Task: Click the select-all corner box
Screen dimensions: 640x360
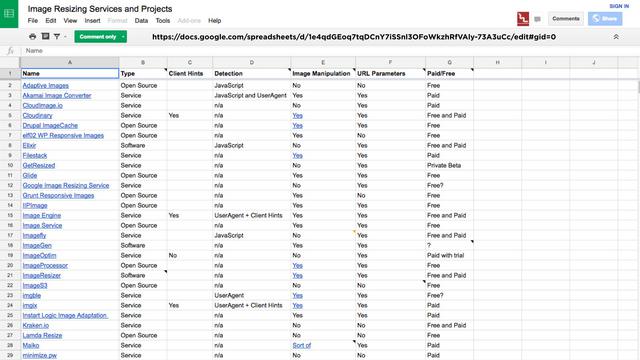Action: pyautogui.click(x=10, y=62)
